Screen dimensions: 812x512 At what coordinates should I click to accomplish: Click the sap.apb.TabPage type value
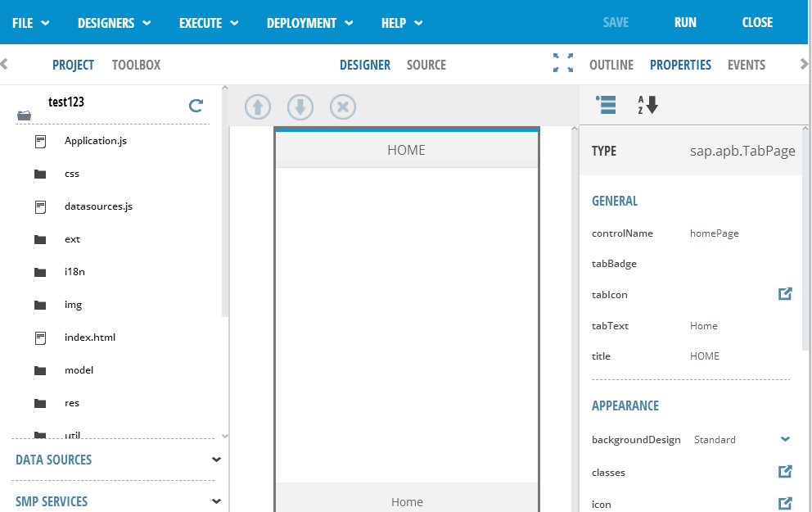742,151
